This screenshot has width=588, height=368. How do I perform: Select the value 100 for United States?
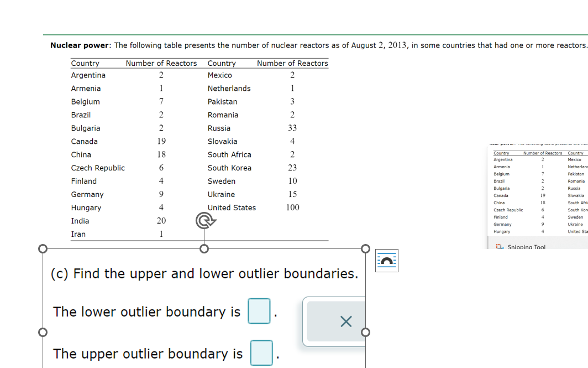tap(292, 208)
